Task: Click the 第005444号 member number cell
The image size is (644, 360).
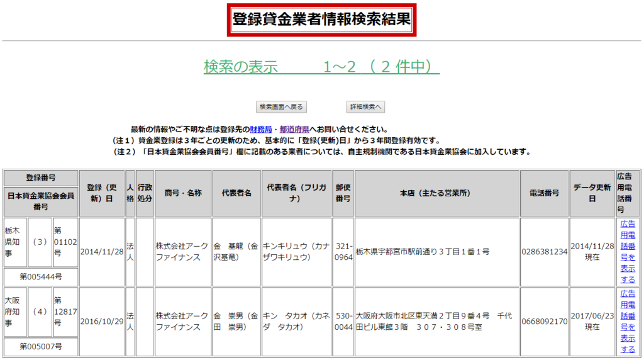Action: pos(41,277)
